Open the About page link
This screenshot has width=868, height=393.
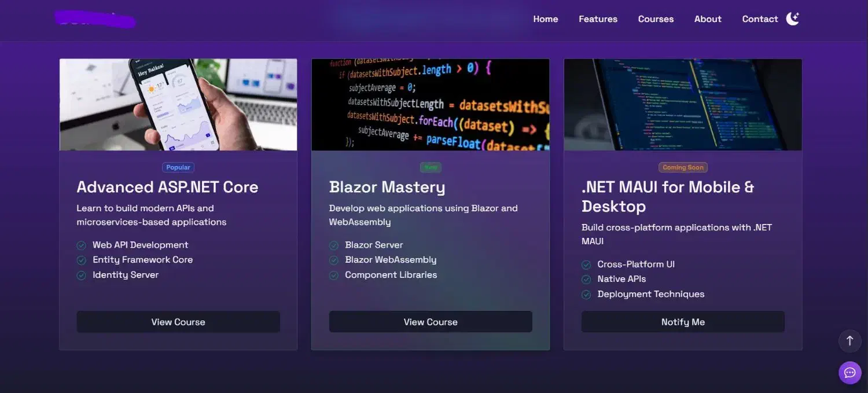pyautogui.click(x=708, y=19)
